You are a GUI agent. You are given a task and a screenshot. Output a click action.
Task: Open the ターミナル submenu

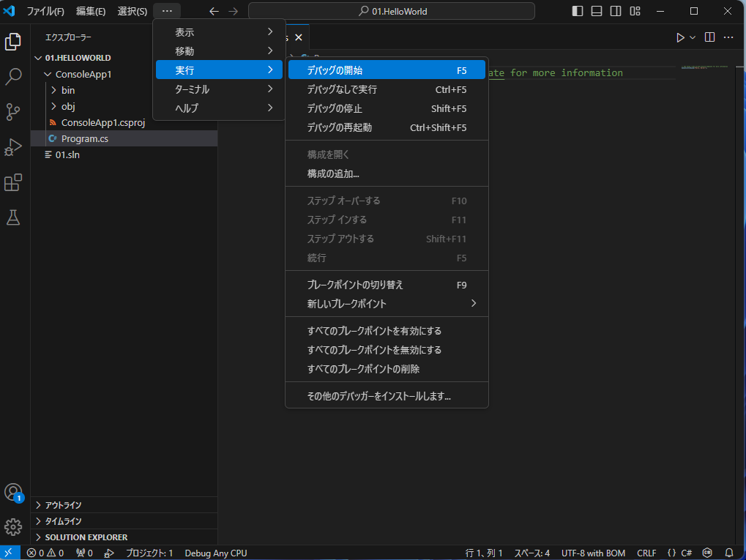click(x=219, y=89)
